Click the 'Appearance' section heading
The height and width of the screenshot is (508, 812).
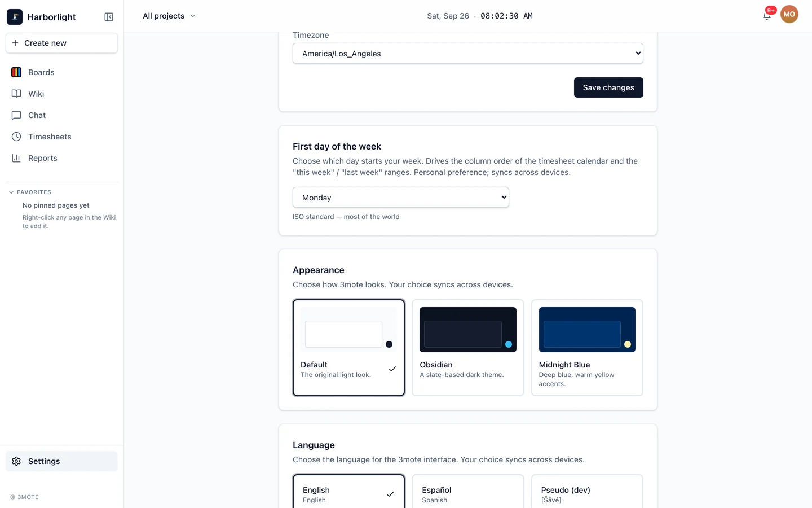pos(318,270)
